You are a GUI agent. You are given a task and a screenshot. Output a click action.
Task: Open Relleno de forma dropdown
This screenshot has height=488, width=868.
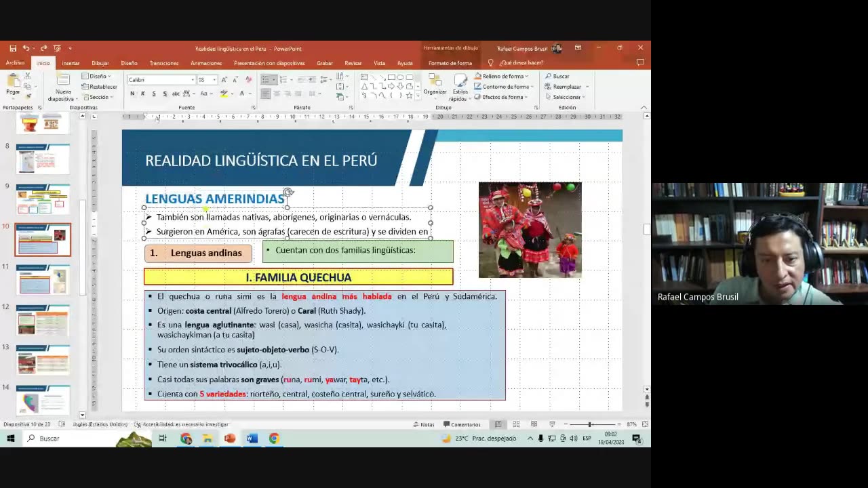pos(501,76)
